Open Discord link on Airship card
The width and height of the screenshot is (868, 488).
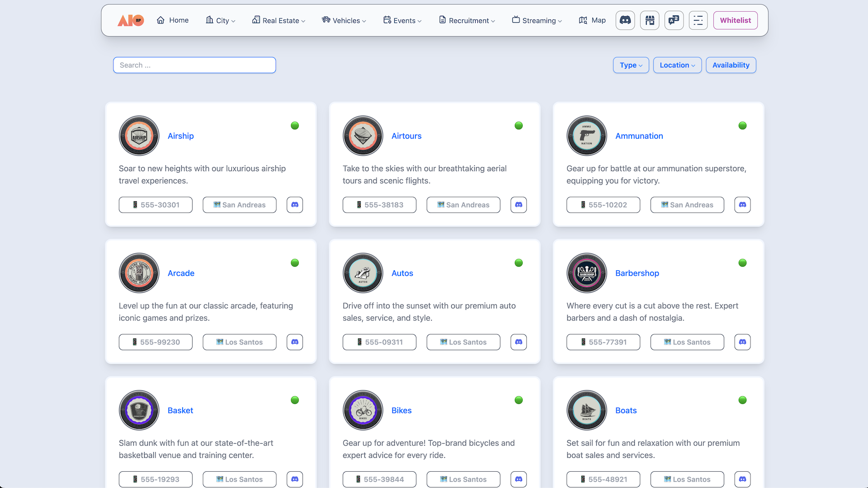click(x=295, y=205)
